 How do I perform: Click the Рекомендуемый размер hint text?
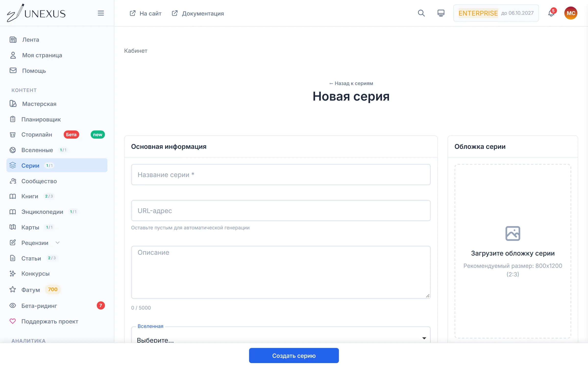[513, 270]
